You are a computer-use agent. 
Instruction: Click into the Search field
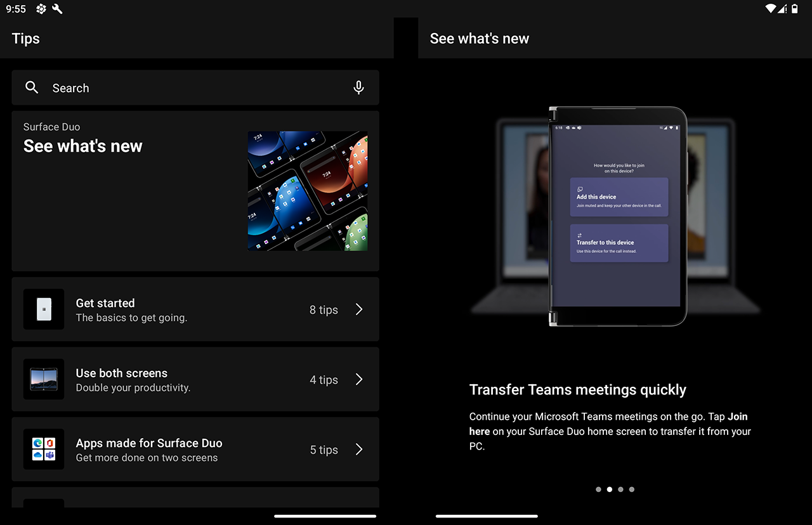tap(195, 87)
